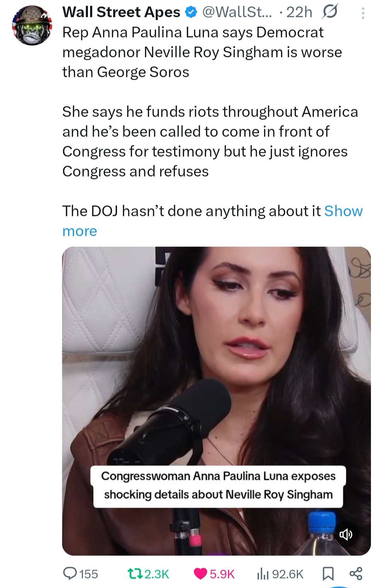Open the three-dot more options menu
The image size is (383, 588).
click(x=362, y=13)
